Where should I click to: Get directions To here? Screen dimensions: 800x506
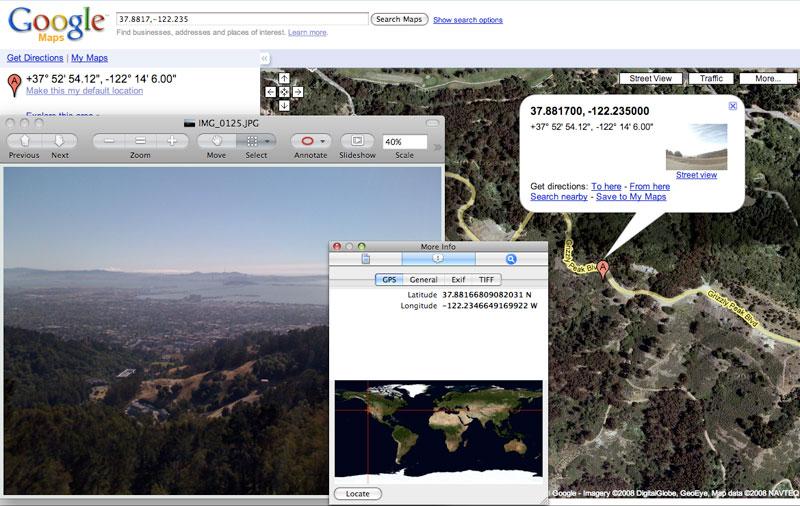[606, 187]
